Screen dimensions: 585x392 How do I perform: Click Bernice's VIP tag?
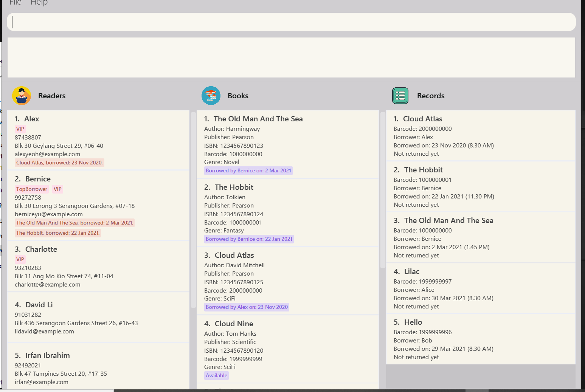pos(57,189)
